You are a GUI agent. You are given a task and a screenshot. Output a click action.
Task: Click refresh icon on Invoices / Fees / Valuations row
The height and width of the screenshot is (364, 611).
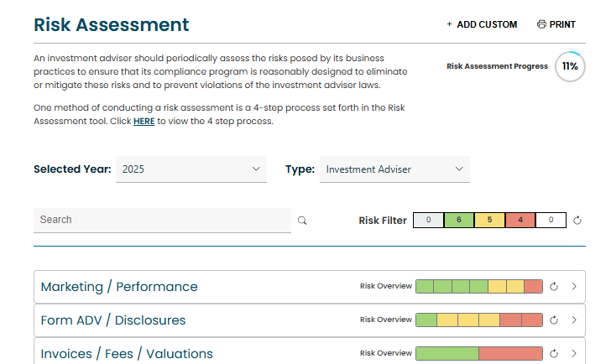click(x=554, y=354)
